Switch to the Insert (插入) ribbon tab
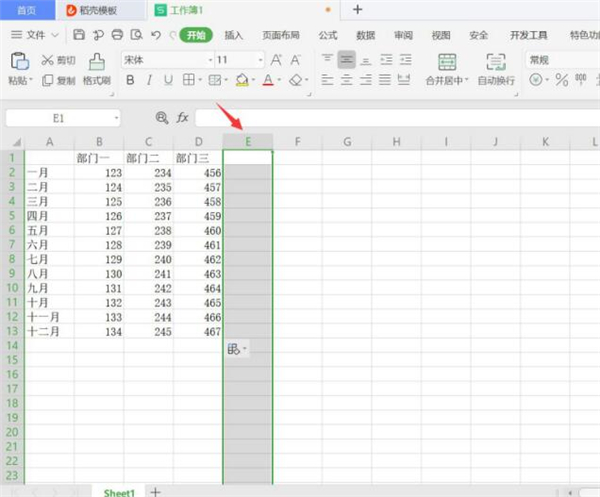Screen dimensions: 600x497 coord(233,35)
